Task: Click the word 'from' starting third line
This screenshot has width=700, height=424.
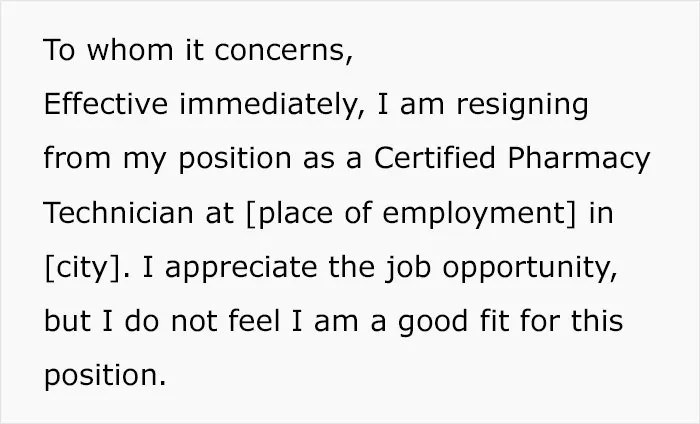Action: [77, 158]
